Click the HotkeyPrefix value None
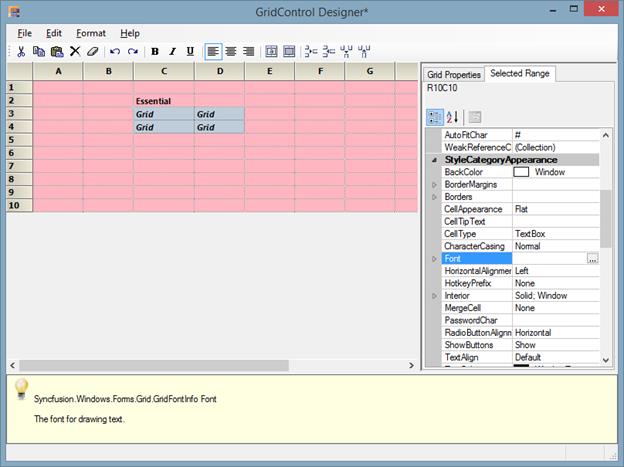 (x=556, y=283)
